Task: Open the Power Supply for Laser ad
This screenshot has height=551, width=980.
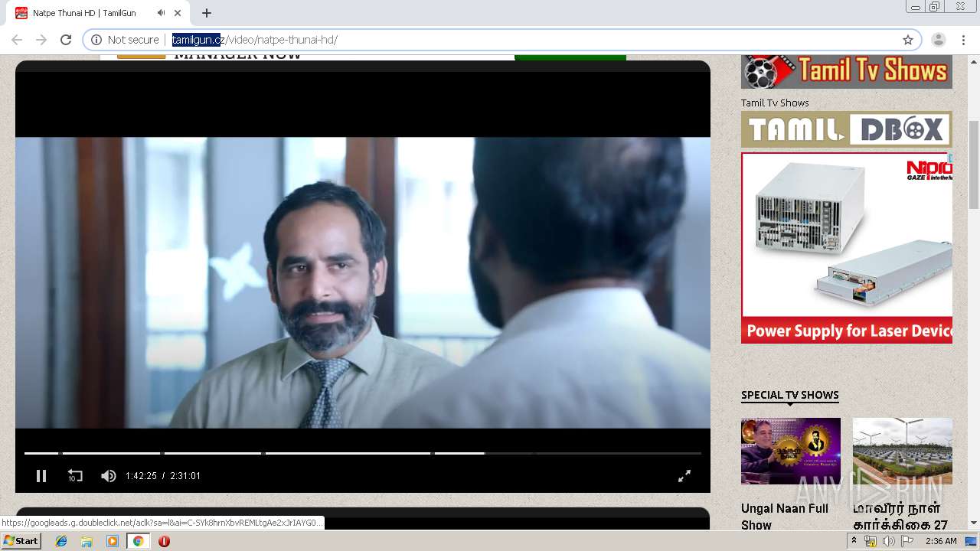Action: (847, 248)
